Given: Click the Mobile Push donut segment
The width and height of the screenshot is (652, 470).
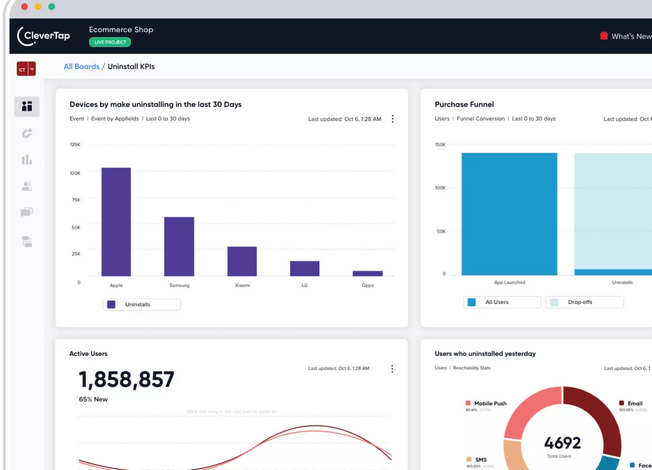Looking at the screenshot, I should pos(526,410).
